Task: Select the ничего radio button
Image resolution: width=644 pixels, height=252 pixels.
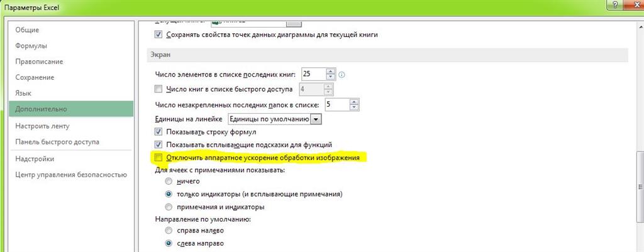Action: [169, 182]
